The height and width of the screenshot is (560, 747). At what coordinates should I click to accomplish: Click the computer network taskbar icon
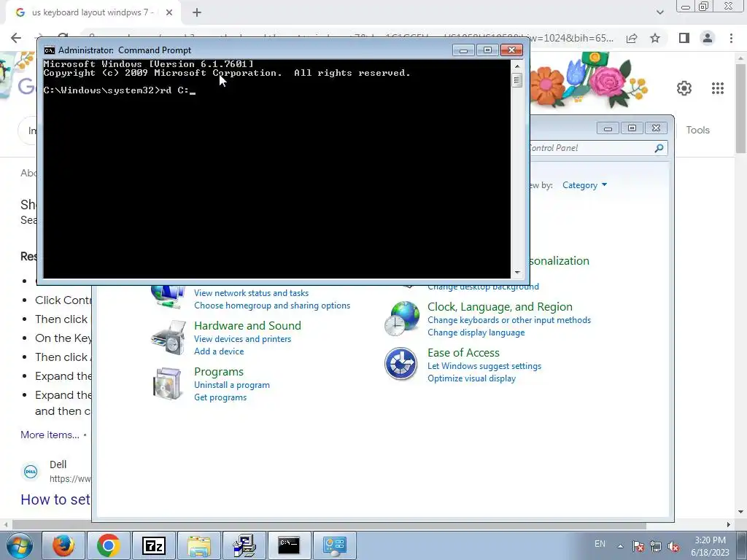pyautogui.click(x=244, y=545)
